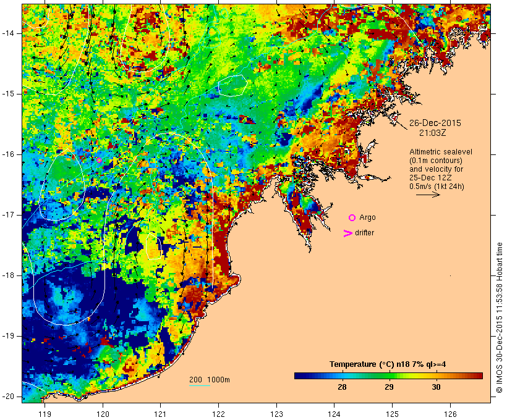Viewport: 507px width, 420px height.
Task: Click the magenta Argo float marker near longitude 120
Action: pyautogui.click(x=100, y=160)
